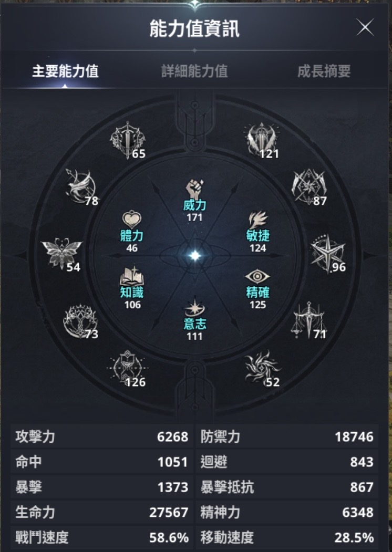Click the 體力 heart icon
This screenshot has width=392, height=552.
(132, 220)
